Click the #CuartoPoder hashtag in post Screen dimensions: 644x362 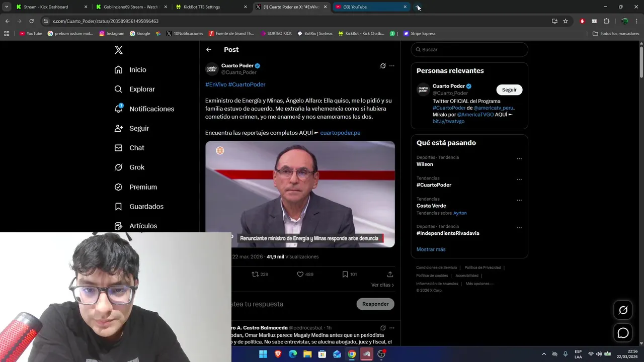247,84
